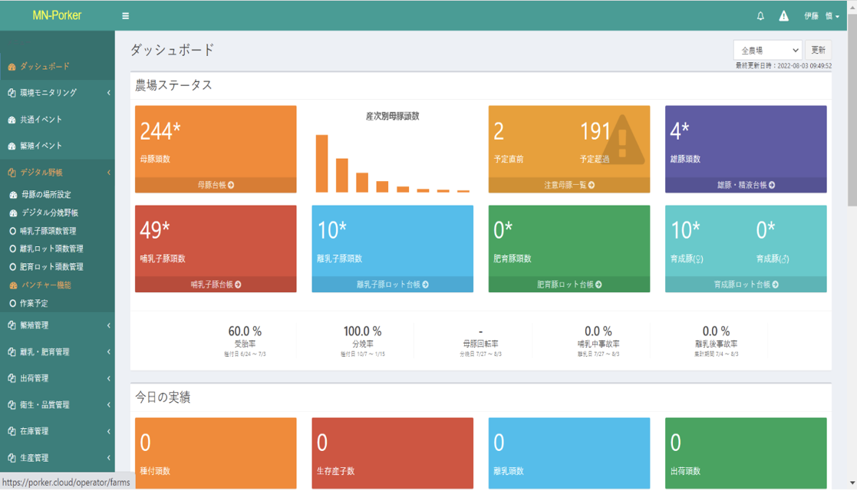Click the 244* 母豚頭数 count
This screenshot has height=504, width=857.
tap(160, 131)
